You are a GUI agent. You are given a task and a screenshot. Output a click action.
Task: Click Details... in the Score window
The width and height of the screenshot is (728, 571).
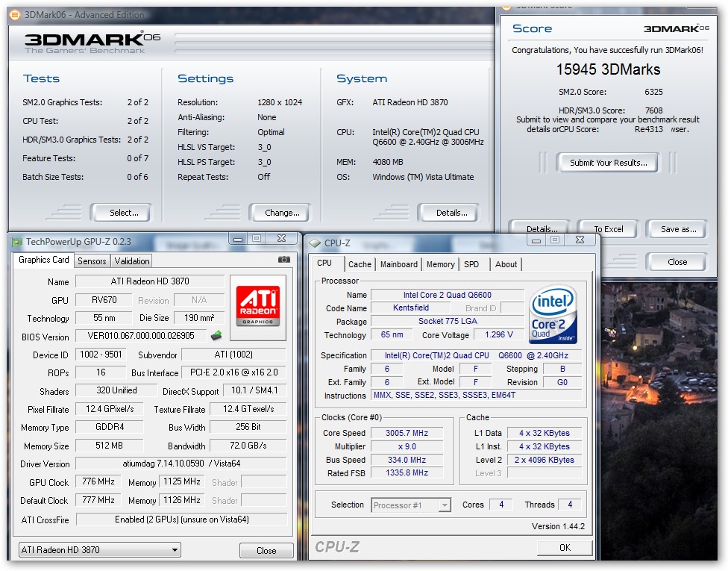click(541, 228)
